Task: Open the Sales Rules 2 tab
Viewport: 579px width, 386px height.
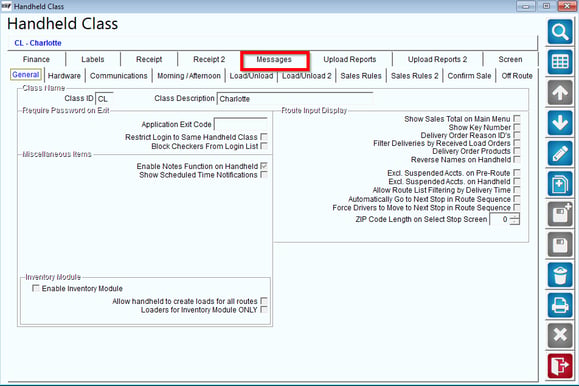Action: click(414, 76)
